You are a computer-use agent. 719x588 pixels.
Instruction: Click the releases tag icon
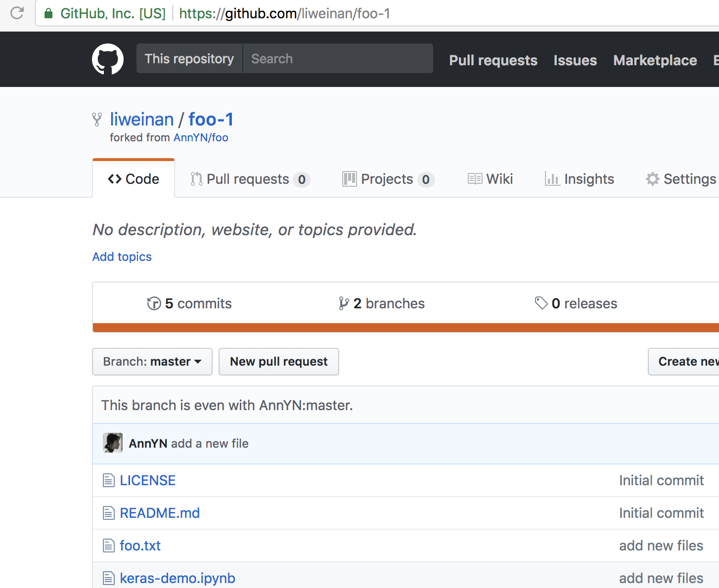point(541,303)
